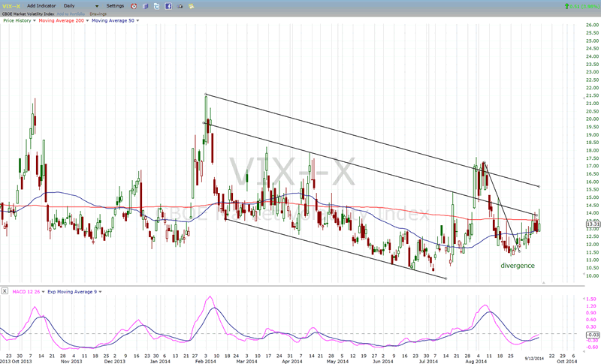Open the Drawings menu
The height and width of the screenshot is (364, 601).
tap(98, 14)
